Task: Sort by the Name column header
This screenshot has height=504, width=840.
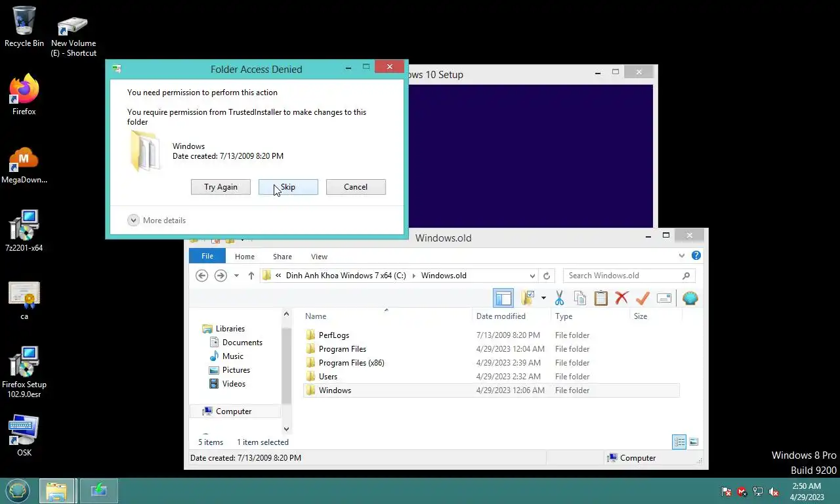Action: pos(387,316)
